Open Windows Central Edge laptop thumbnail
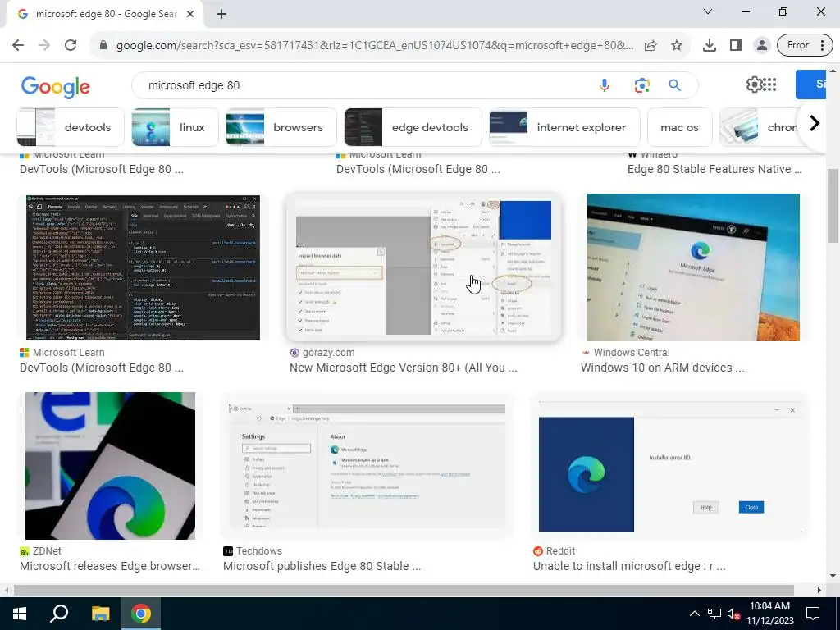 pos(693,267)
